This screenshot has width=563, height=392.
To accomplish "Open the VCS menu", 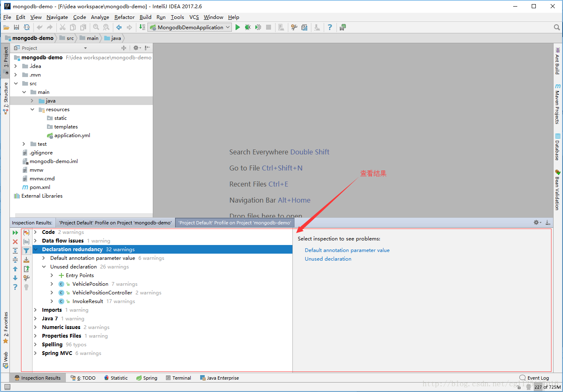I will coord(194,17).
